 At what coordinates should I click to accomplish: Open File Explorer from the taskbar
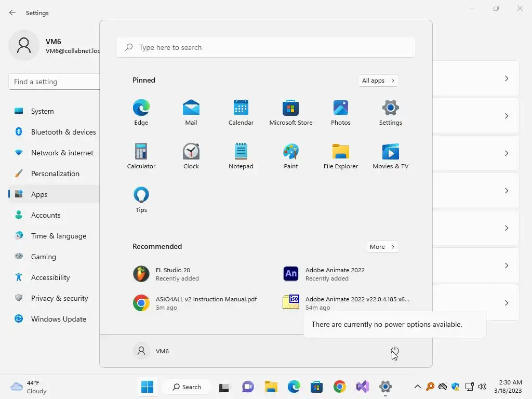pos(271,387)
